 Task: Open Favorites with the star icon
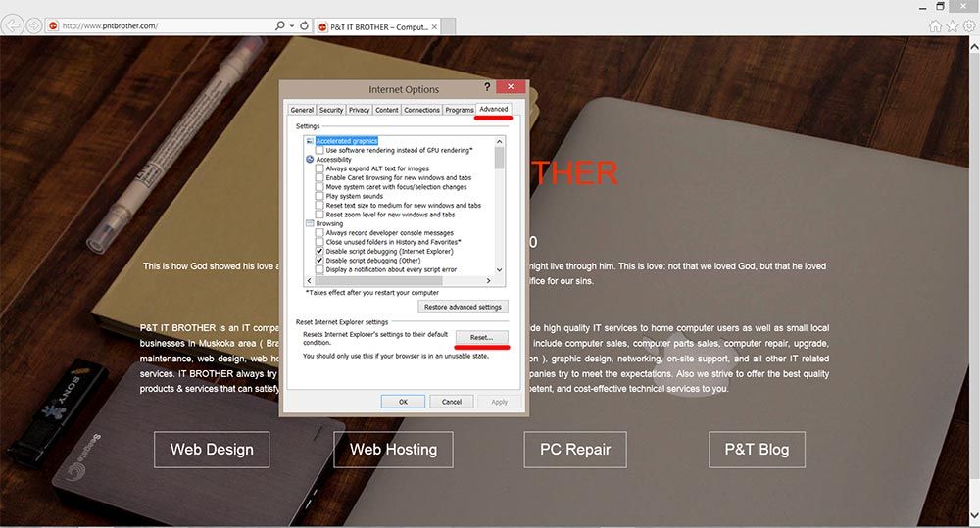point(952,25)
